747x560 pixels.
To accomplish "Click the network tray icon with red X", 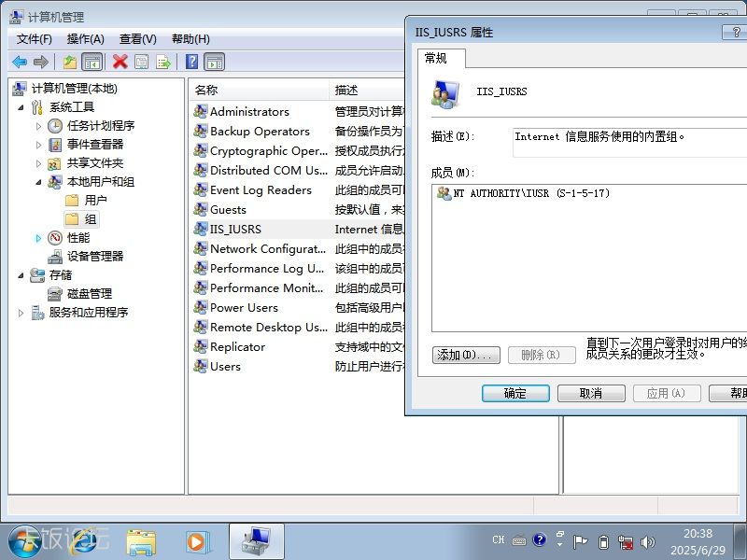I will [625, 542].
